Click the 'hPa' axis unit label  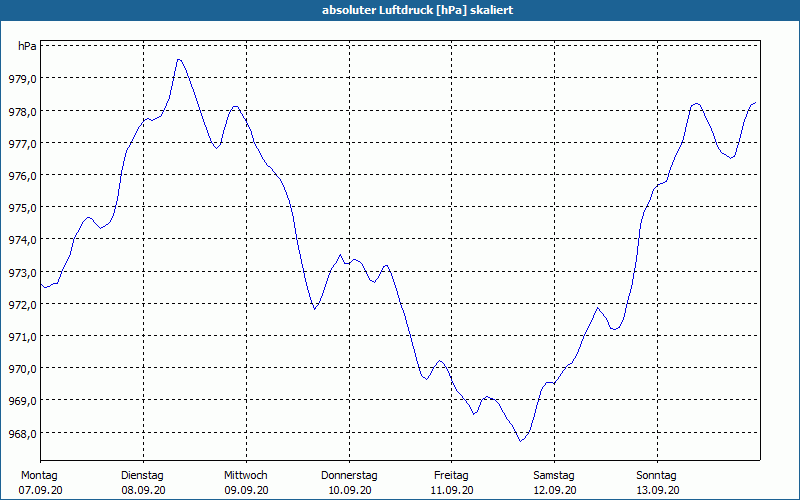[27, 46]
